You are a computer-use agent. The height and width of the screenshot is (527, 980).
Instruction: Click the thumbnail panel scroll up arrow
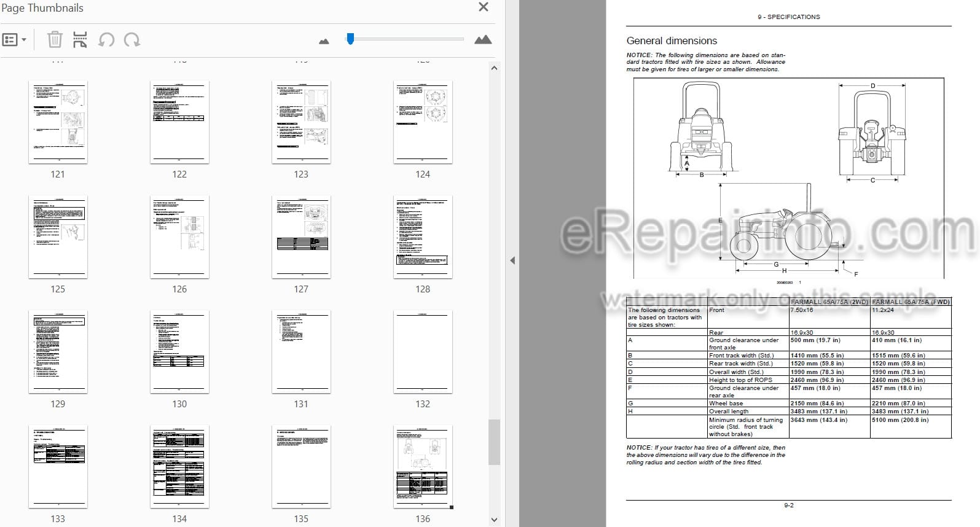click(x=494, y=68)
